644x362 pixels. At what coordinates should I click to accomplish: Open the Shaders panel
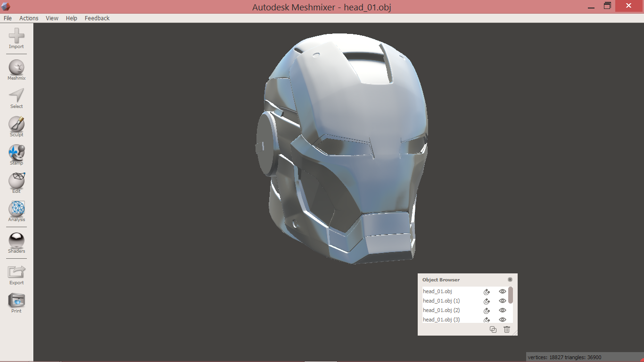tap(17, 243)
